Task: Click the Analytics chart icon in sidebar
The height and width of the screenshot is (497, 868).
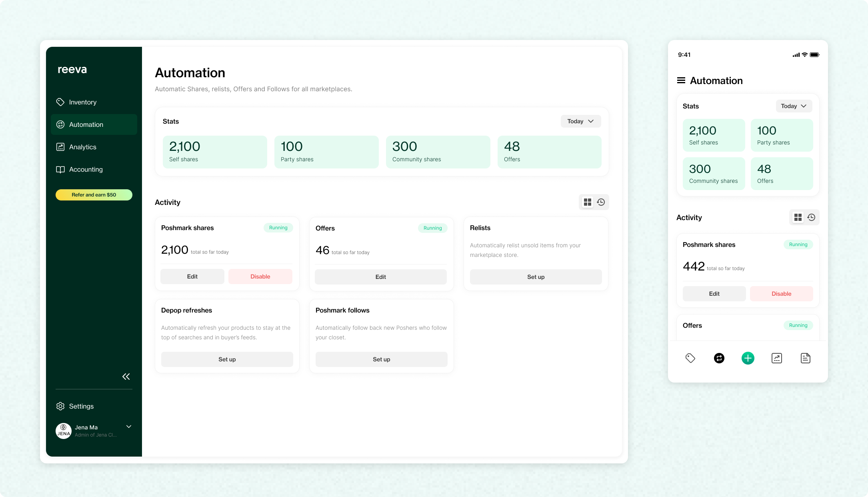Action: pyautogui.click(x=60, y=147)
